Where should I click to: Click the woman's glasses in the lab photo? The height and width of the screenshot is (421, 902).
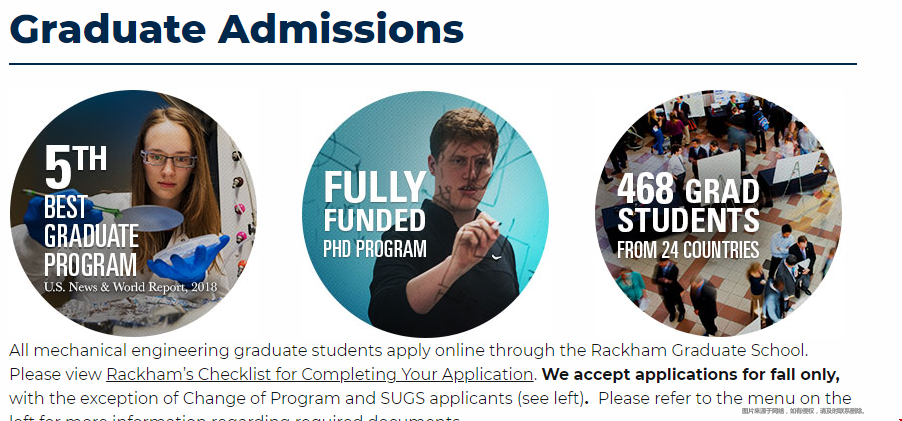coord(169,159)
